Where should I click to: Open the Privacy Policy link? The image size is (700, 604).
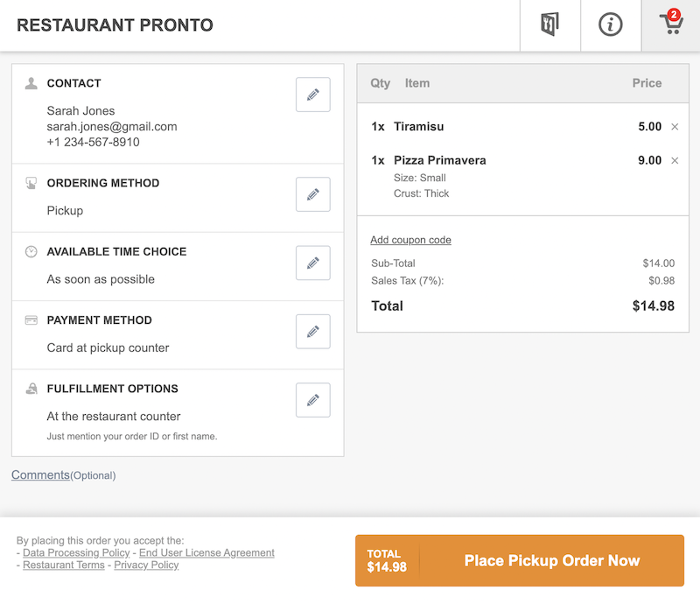click(146, 565)
